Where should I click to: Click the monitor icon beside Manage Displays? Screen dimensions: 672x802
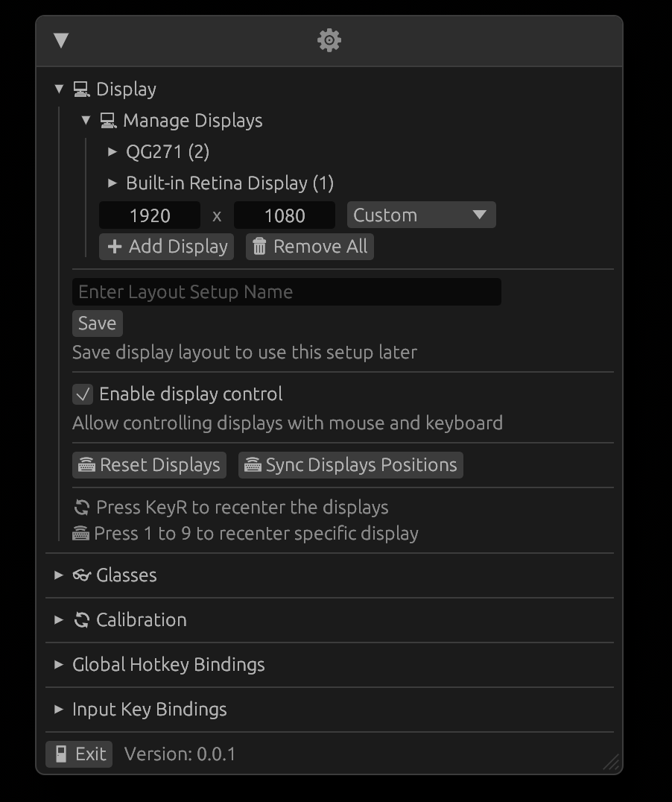(x=109, y=121)
